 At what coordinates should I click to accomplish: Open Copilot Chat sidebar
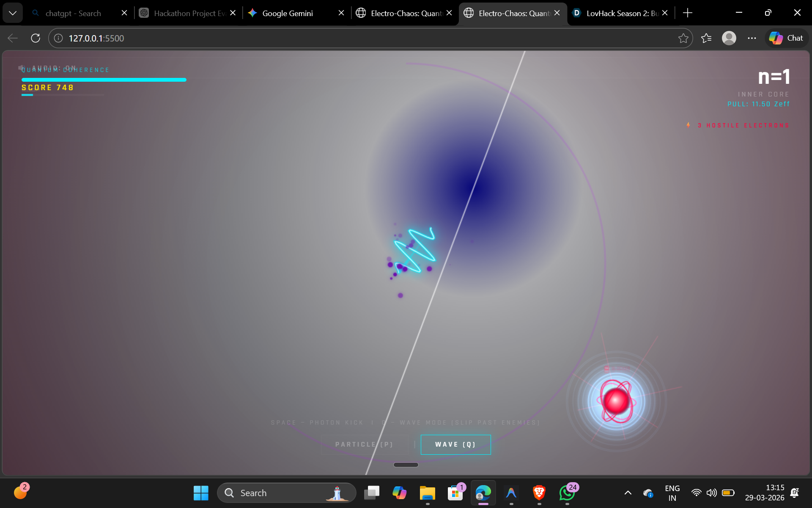pos(786,38)
